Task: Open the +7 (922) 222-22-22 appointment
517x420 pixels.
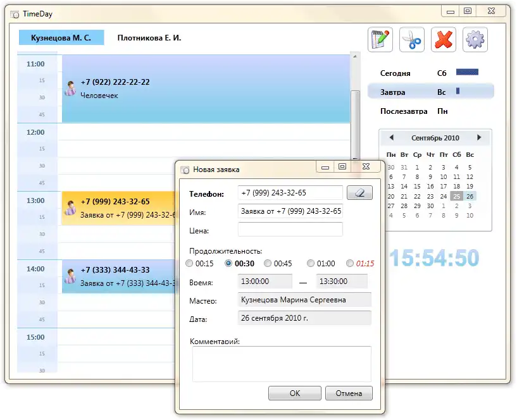Action: pyautogui.click(x=206, y=89)
